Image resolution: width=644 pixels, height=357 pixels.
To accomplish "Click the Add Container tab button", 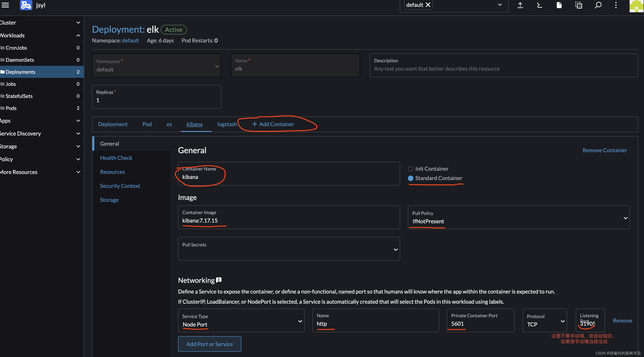I will click(x=273, y=124).
